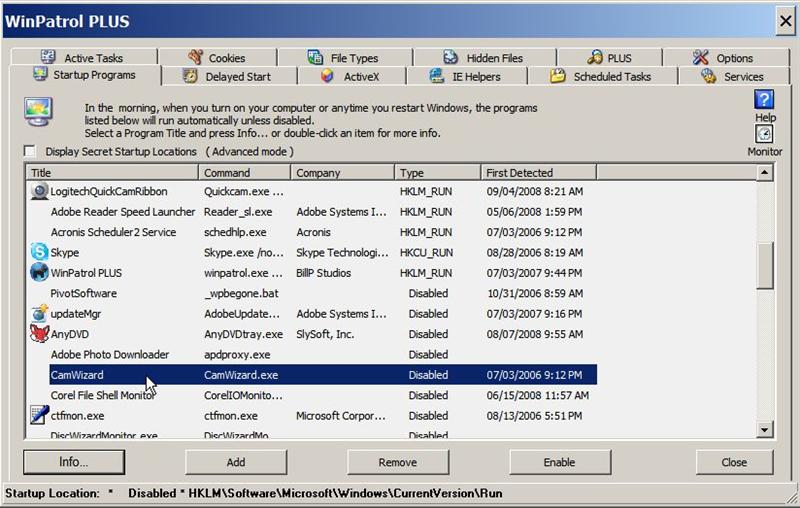Image resolution: width=800 pixels, height=508 pixels.
Task: Click the blue Help question mark icon
Action: [764, 99]
